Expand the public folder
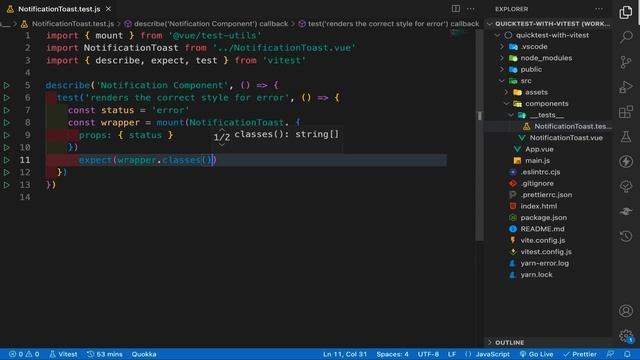This screenshot has width=640, height=360. tap(548, 69)
